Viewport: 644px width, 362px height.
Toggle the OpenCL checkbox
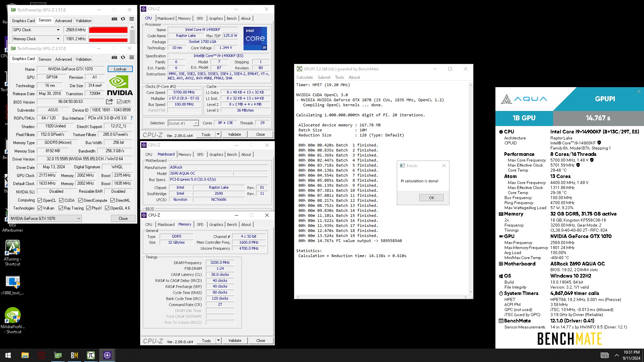coord(40,200)
